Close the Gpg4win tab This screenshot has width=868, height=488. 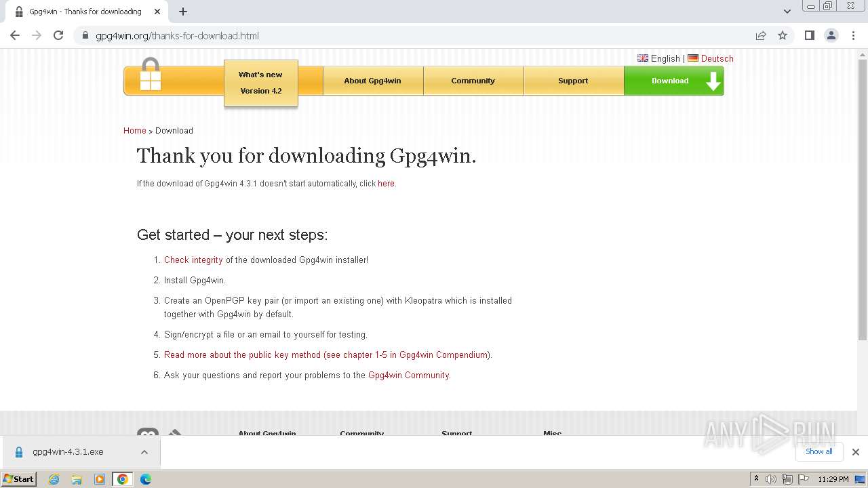pos(157,12)
